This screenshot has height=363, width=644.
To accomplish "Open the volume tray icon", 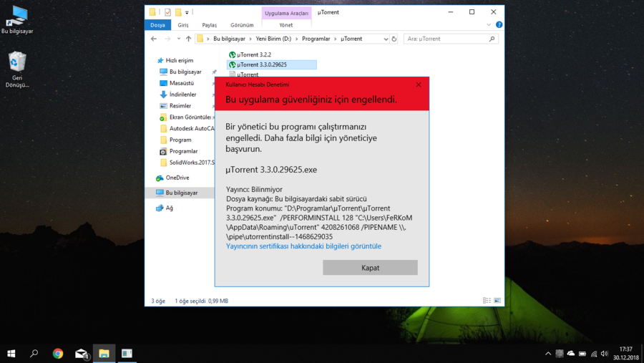I will pyautogui.click(x=604, y=354).
